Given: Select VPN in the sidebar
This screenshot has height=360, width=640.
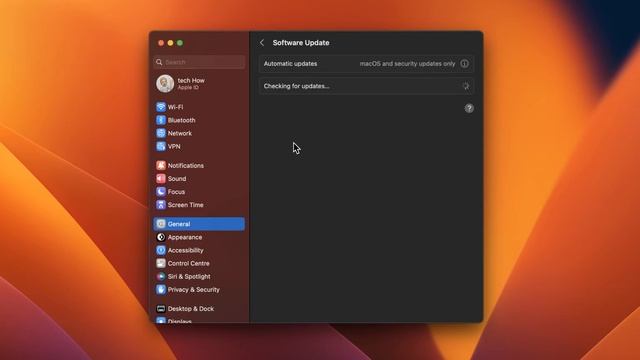Looking at the screenshot, I should (x=174, y=146).
